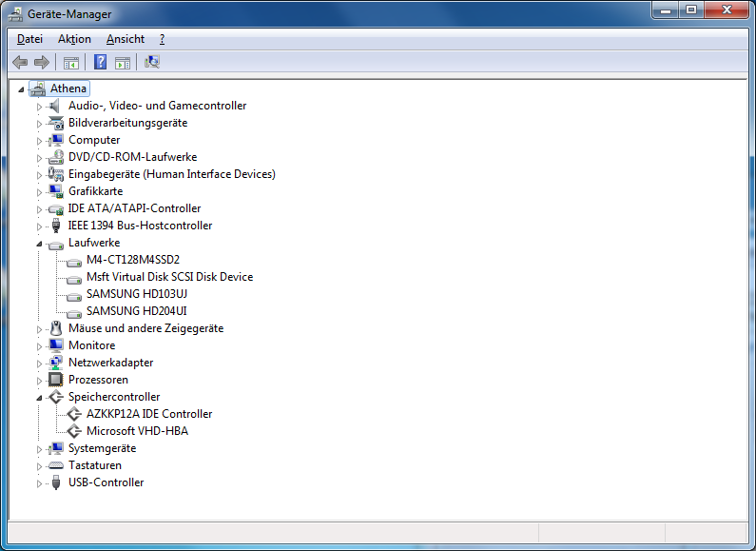Click the disk icon beside M4-CT128M4SSD2
This screenshot has width=756, height=551.
tap(74, 262)
